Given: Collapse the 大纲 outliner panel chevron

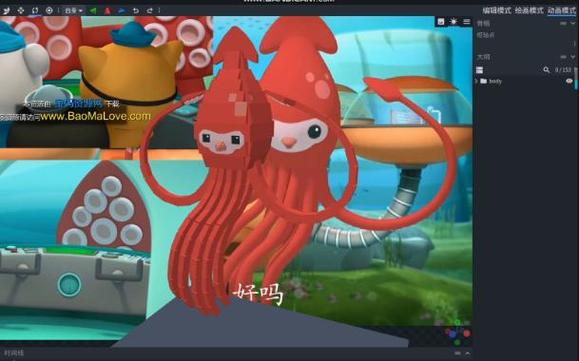Looking at the screenshot, I should point(573,57).
